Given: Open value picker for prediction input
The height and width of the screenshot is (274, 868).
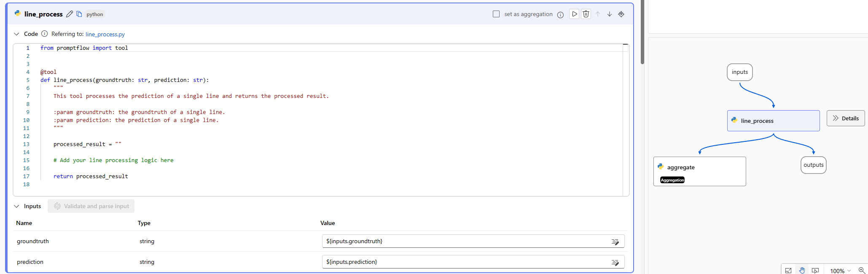Looking at the screenshot, I should tap(615, 262).
